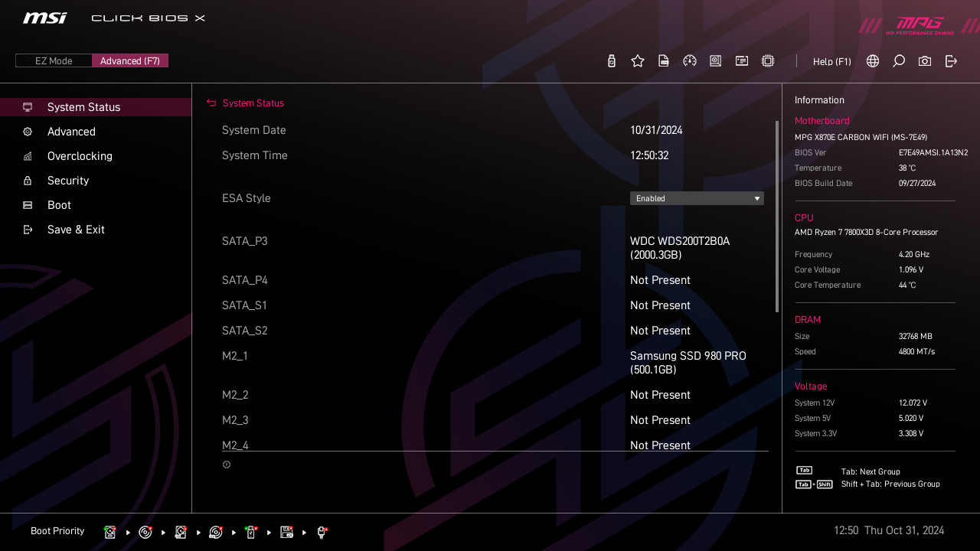Click the ESA Style label
Viewport: 980px width, 551px height.
(247, 198)
